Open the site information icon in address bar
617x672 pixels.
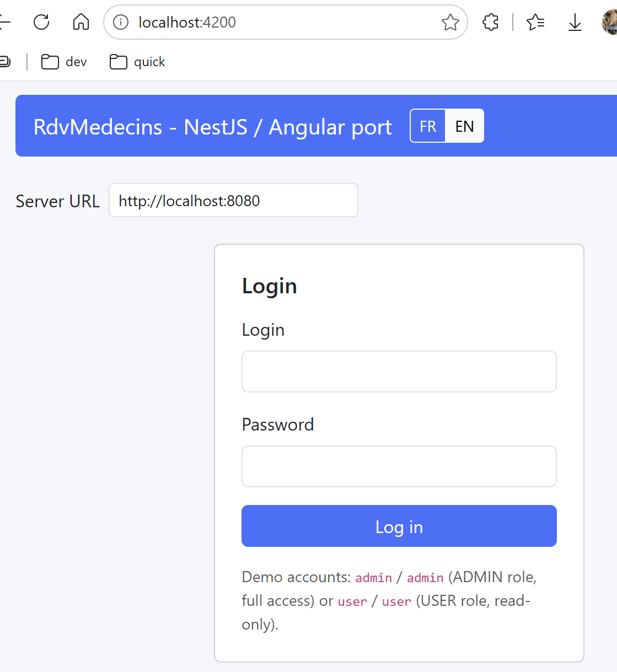point(121,22)
